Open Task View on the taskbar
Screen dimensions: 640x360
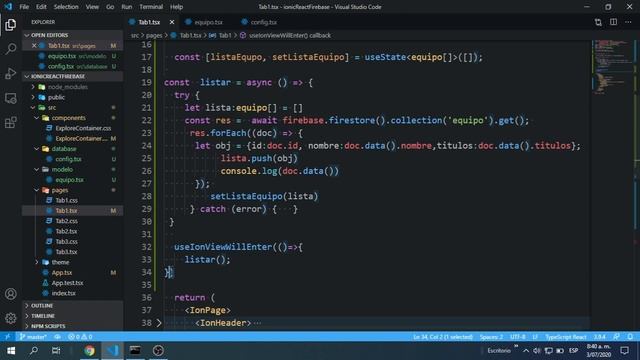(56, 351)
